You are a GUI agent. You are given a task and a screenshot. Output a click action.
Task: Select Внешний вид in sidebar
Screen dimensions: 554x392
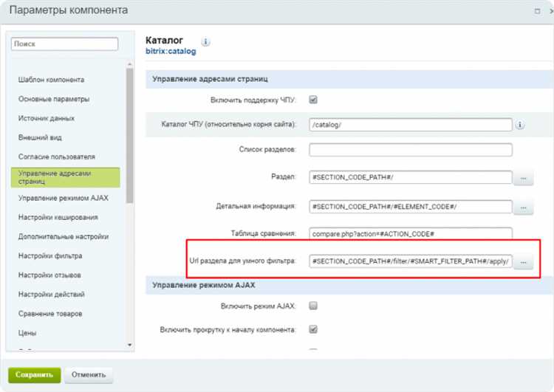pos(40,138)
